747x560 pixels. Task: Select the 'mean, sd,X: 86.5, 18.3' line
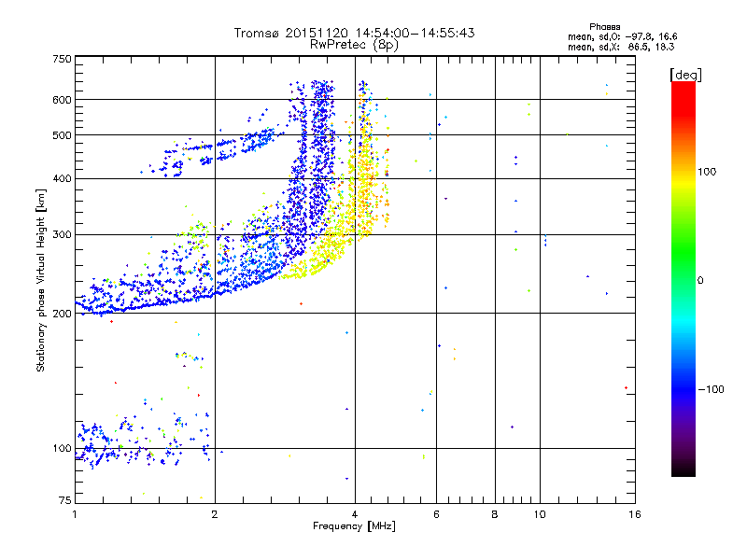pos(621,47)
